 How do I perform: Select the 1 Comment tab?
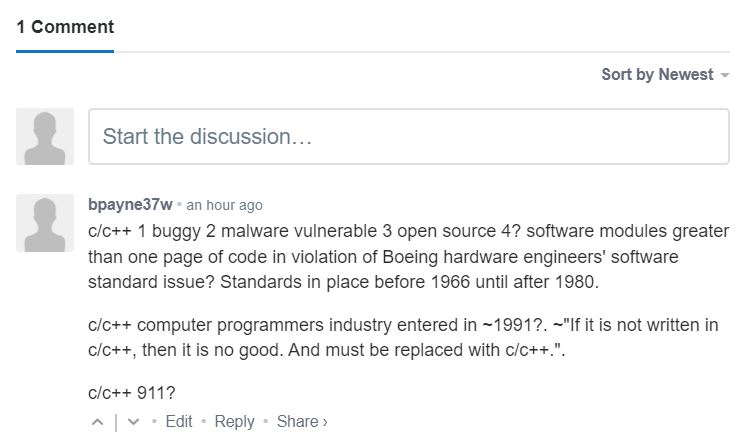coord(65,27)
